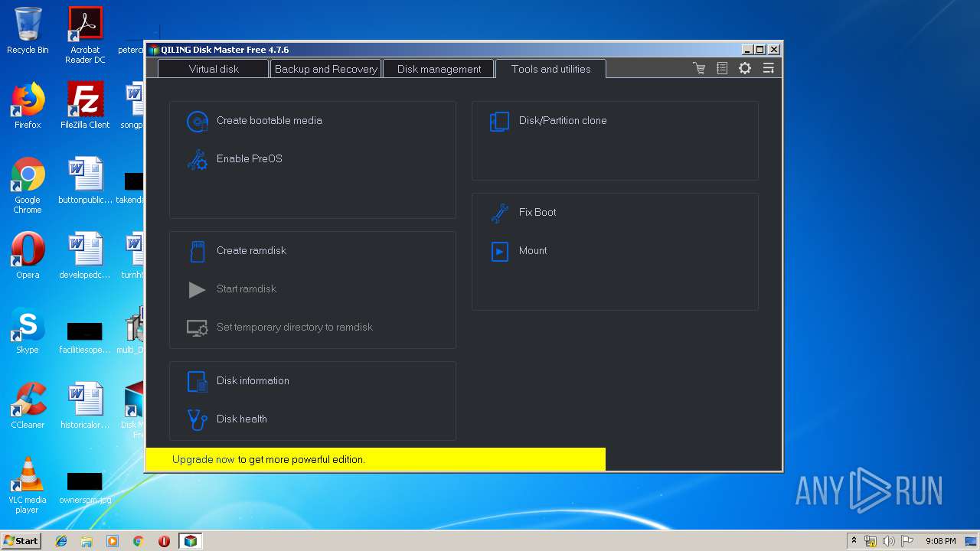Click the Start ramdisk play icon
980x551 pixels.
coord(198,289)
